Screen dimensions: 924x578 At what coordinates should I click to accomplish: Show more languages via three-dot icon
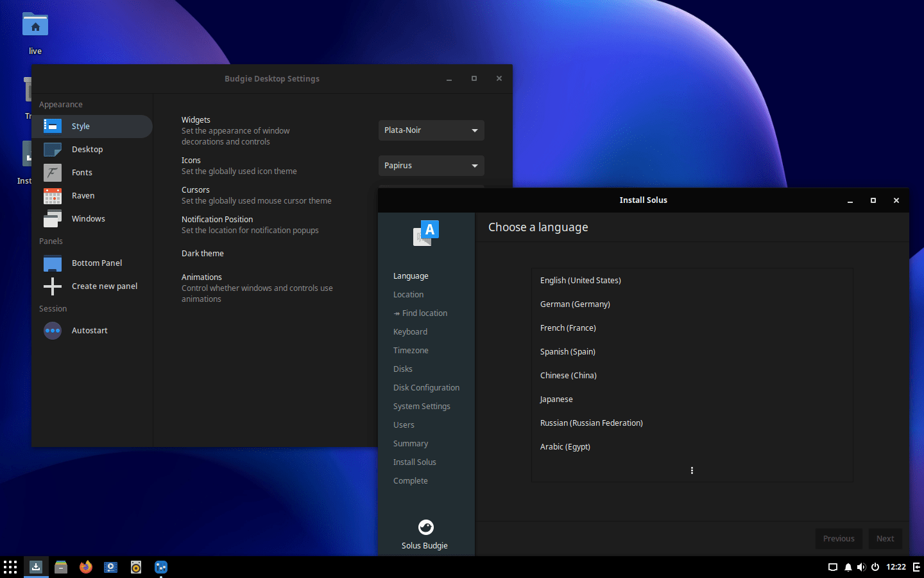point(692,471)
